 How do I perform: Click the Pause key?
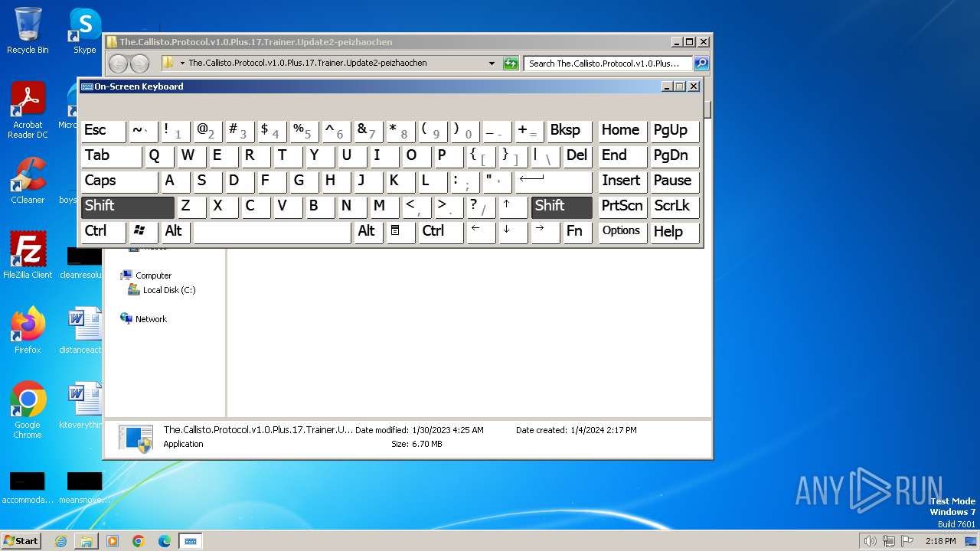[x=675, y=181]
